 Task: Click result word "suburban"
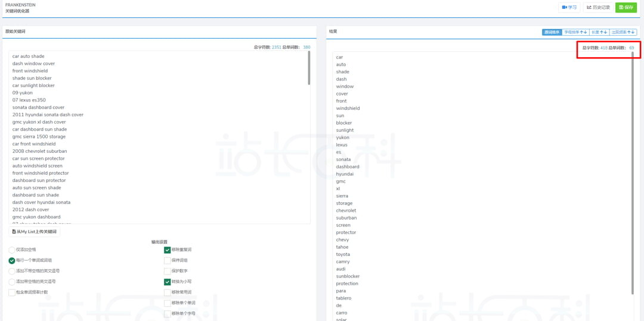click(x=346, y=218)
